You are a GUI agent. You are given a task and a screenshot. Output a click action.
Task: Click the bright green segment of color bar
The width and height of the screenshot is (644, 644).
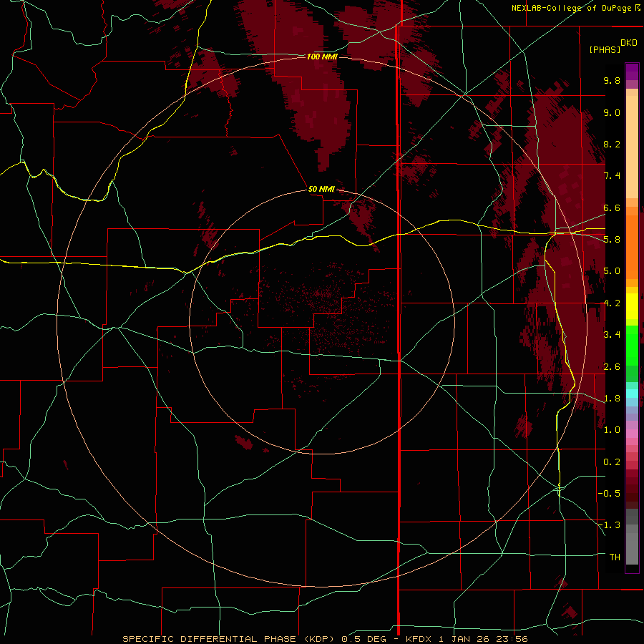coord(632,345)
